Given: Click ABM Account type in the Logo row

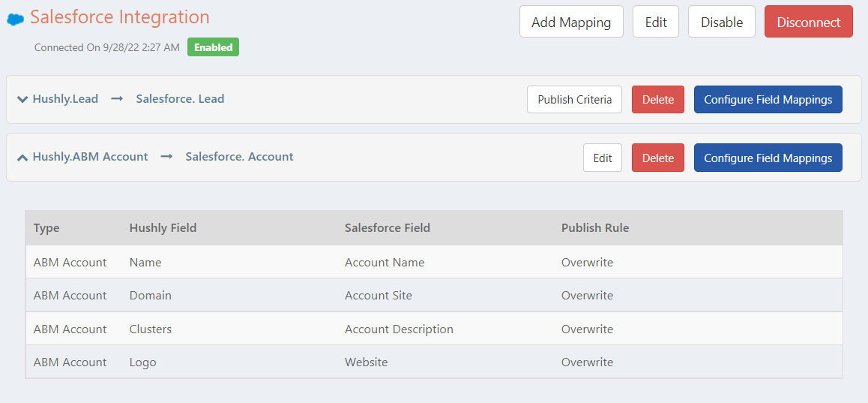Looking at the screenshot, I should (70, 362).
